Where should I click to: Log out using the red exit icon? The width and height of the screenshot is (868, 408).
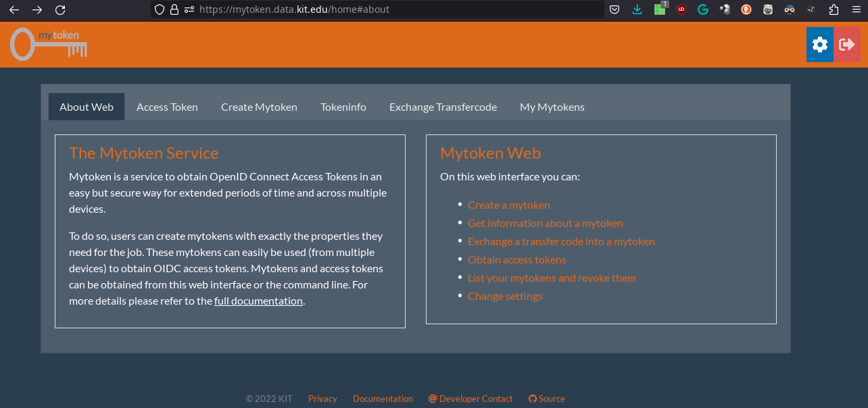click(847, 45)
